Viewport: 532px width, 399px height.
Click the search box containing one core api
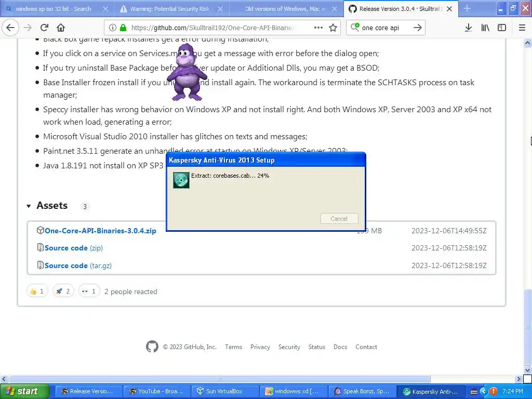[385, 28]
